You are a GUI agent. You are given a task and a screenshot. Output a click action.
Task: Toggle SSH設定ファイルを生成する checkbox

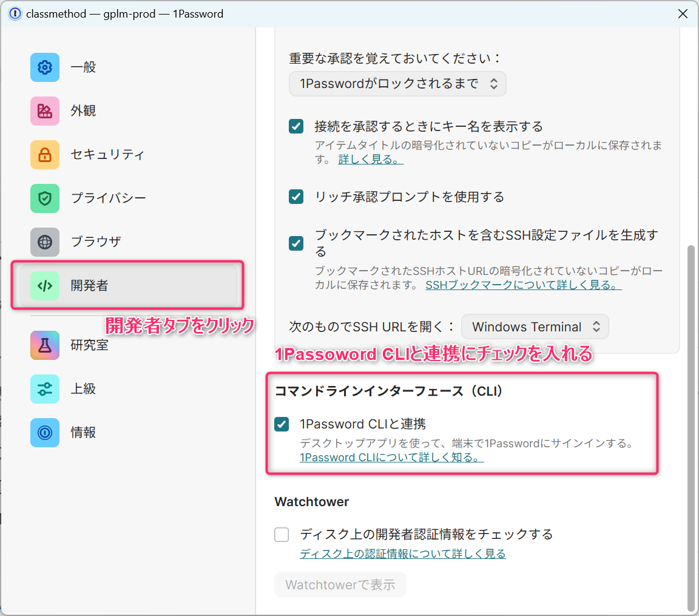pos(296,243)
